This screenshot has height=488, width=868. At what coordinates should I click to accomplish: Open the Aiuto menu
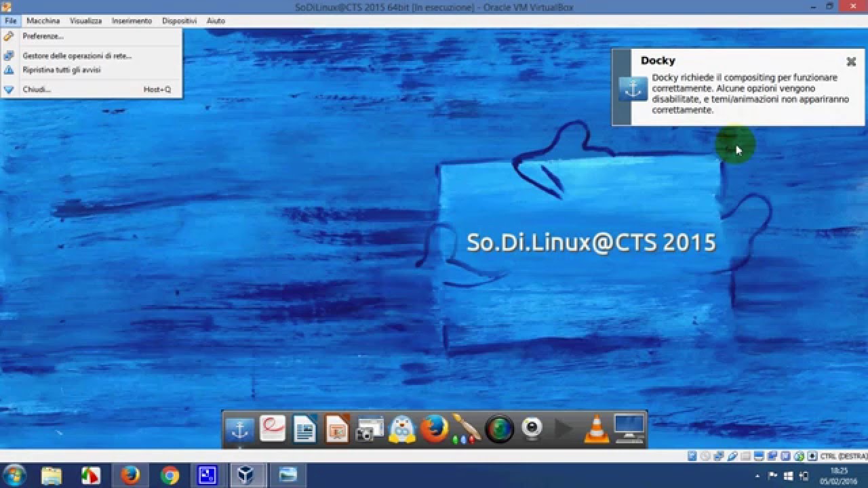(216, 21)
